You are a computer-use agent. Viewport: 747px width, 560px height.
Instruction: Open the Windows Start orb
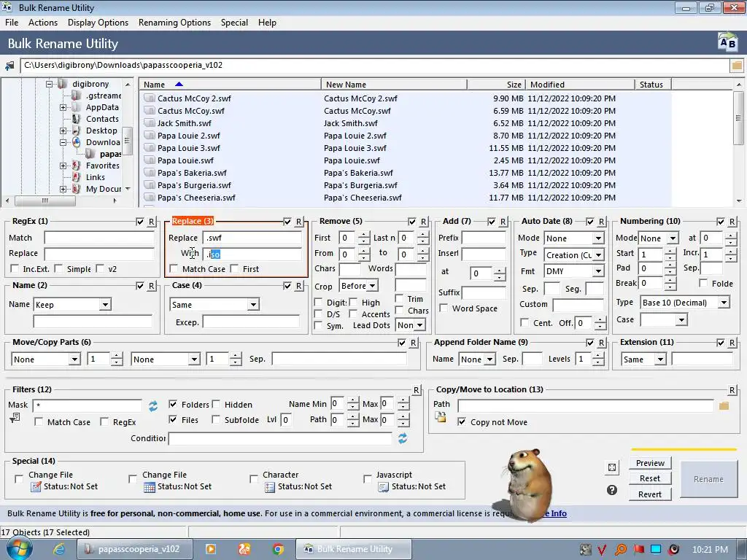[18, 548]
